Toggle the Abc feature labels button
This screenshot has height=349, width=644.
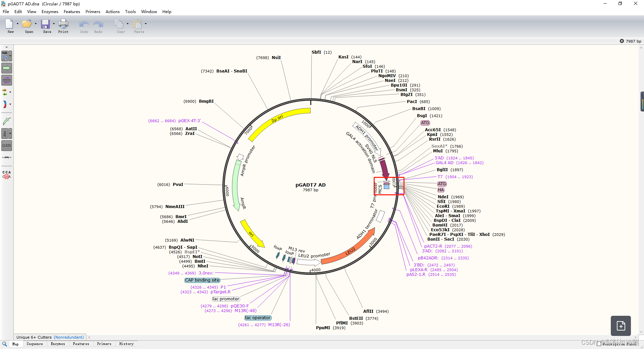5,134
